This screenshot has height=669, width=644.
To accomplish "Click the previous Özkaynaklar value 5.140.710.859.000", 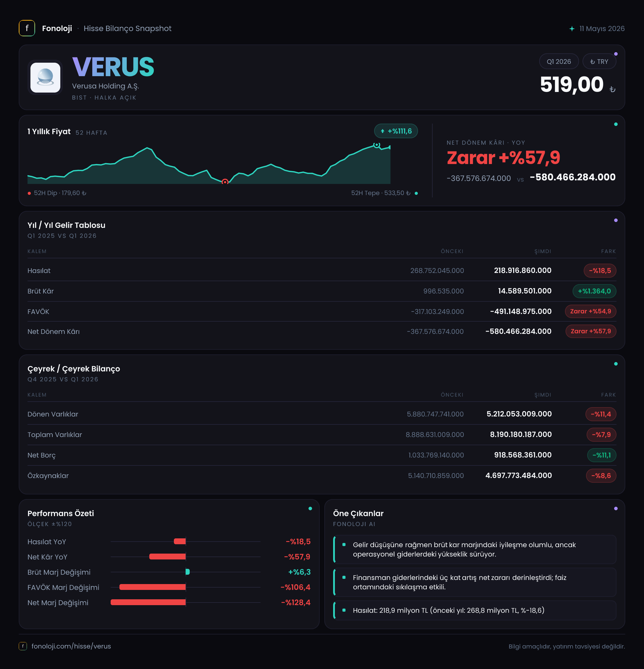I will click(436, 475).
